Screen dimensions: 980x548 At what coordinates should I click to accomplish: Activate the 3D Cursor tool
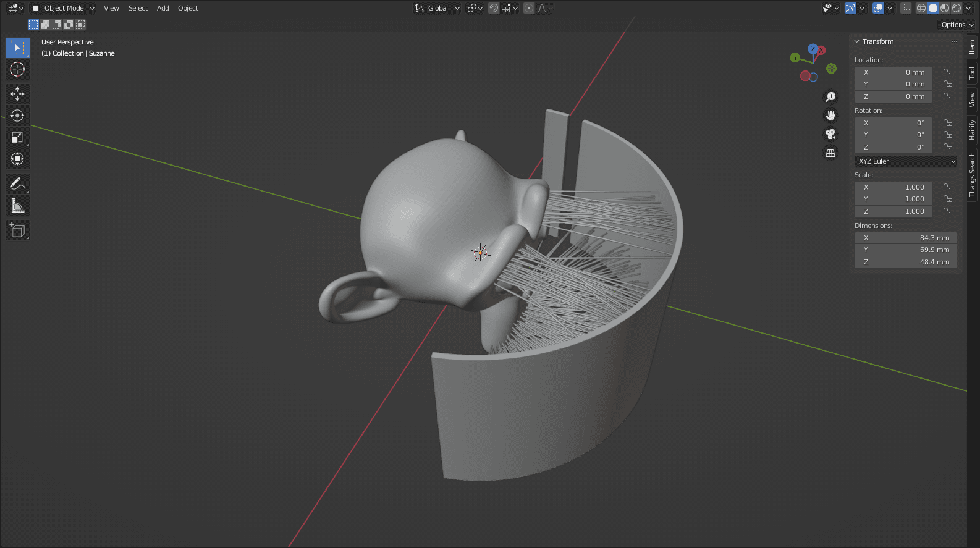[17, 69]
